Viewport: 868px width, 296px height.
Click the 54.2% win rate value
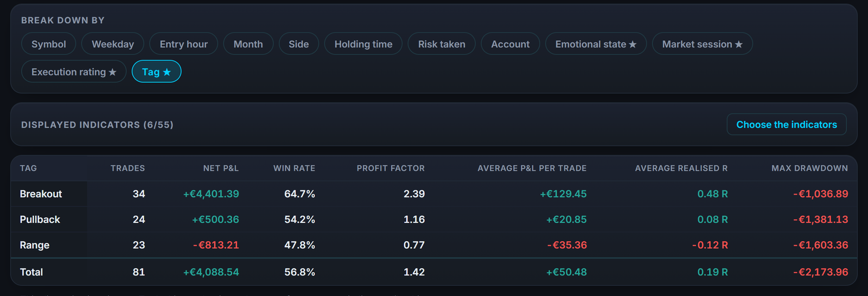(299, 219)
